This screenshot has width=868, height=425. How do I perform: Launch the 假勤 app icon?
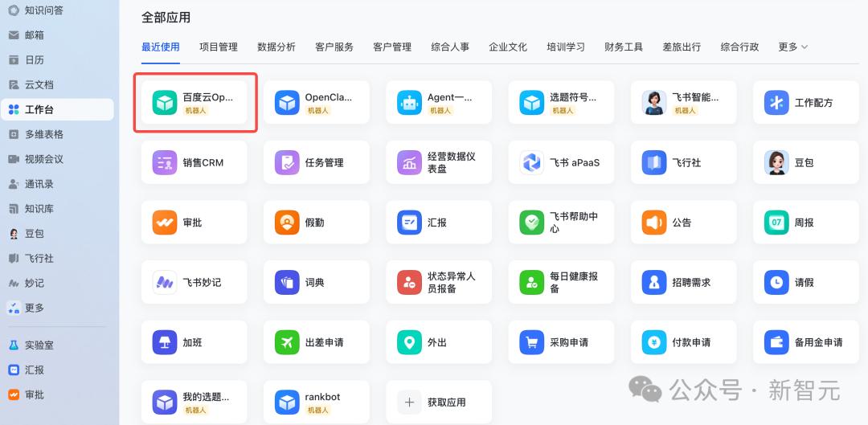pos(287,223)
